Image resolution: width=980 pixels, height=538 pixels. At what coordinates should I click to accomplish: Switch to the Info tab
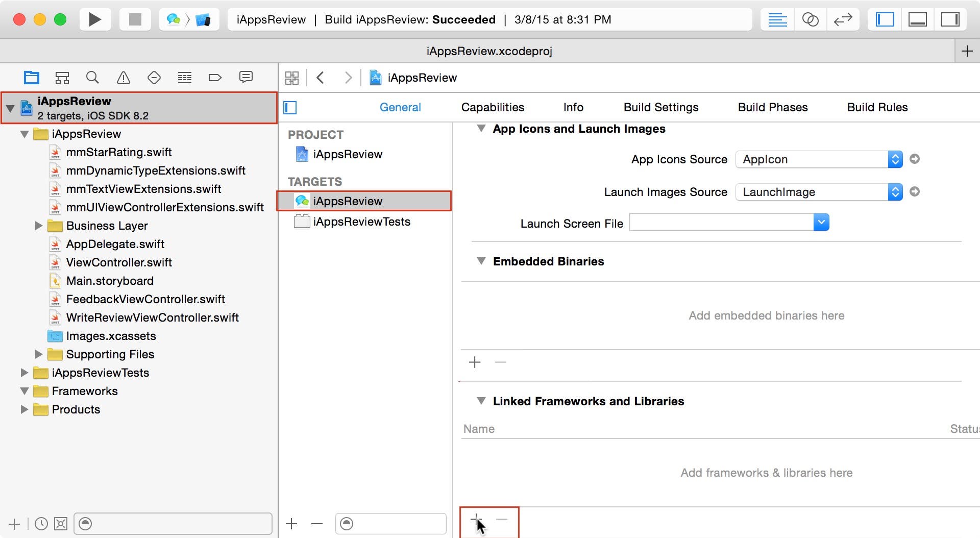tap(573, 107)
